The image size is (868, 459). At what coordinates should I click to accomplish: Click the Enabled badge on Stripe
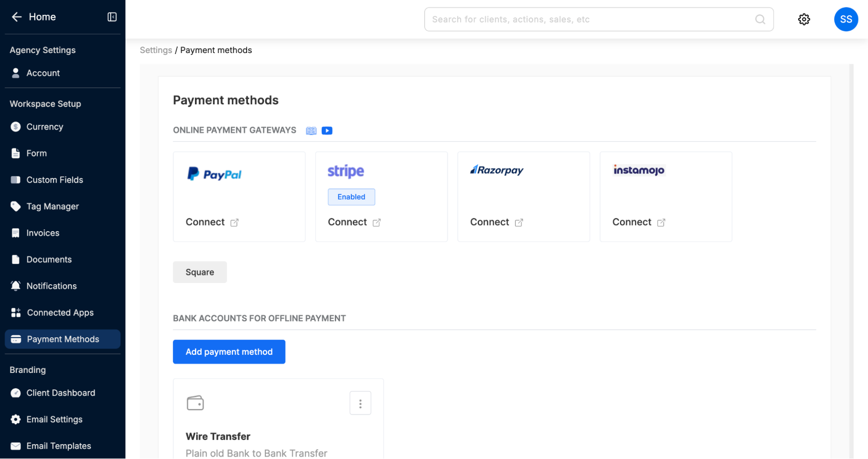(351, 197)
